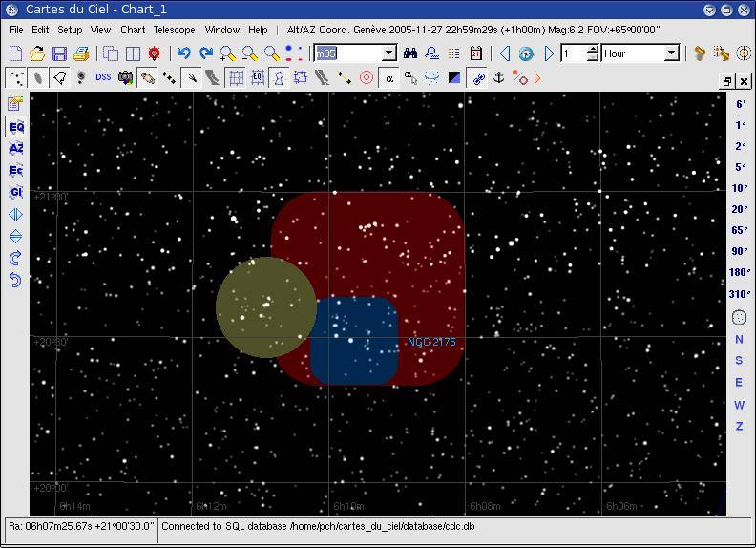Open the View menu
The width and height of the screenshot is (756, 548).
tap(100, 30)
